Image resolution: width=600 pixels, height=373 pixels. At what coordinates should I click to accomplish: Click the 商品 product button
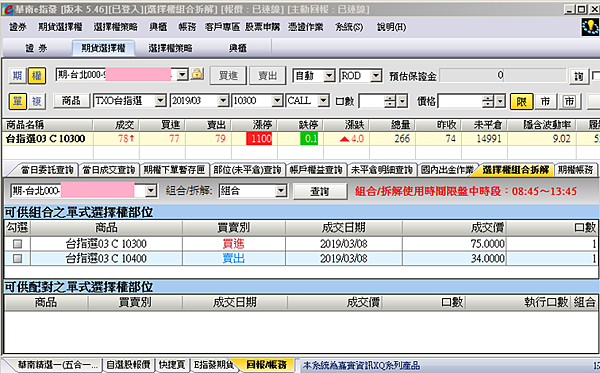71,101
